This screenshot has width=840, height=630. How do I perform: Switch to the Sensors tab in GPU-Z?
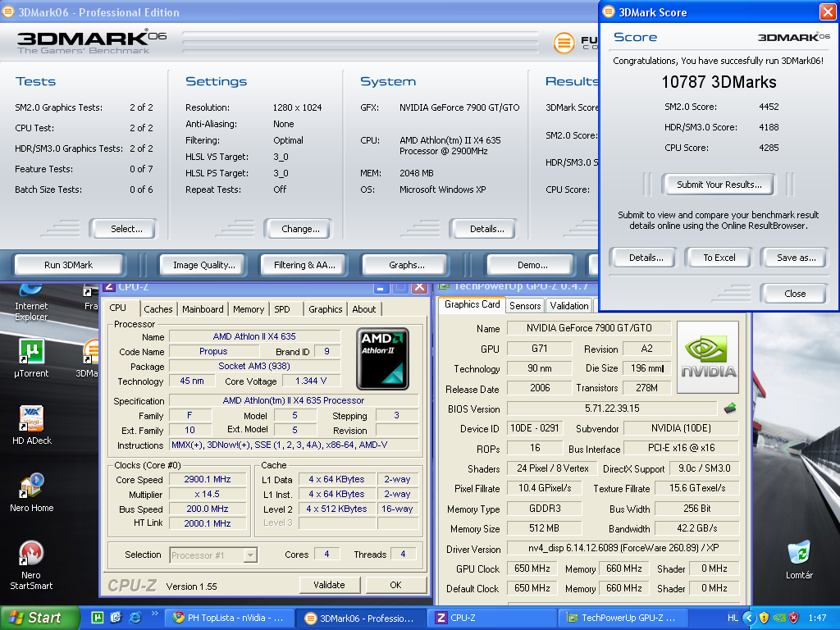525,305
